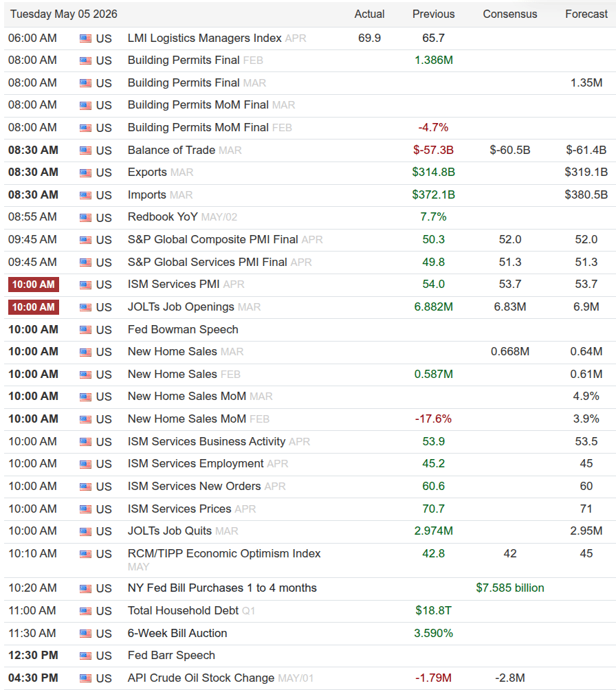Click the $-57.3B previous Balance of Trade value
The height and width of the screenshot is (690, 616).
(433, 150)
